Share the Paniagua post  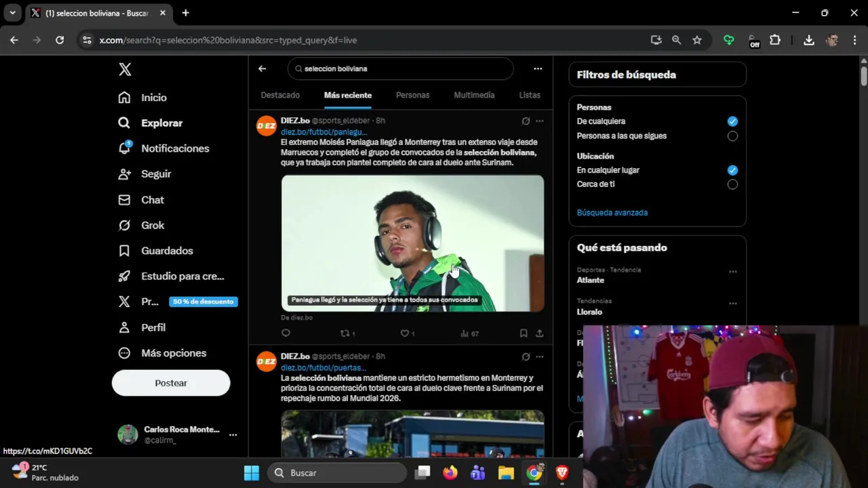coord(539,333)
